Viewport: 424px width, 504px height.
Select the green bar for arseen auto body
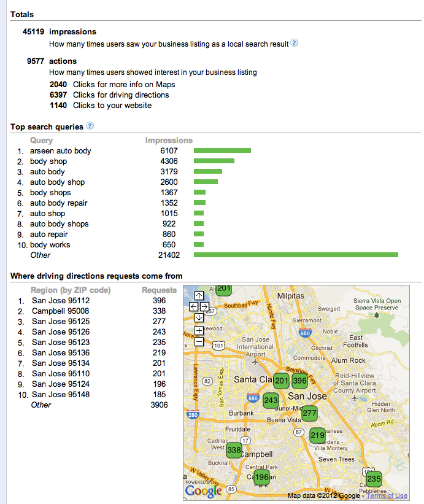222,150
